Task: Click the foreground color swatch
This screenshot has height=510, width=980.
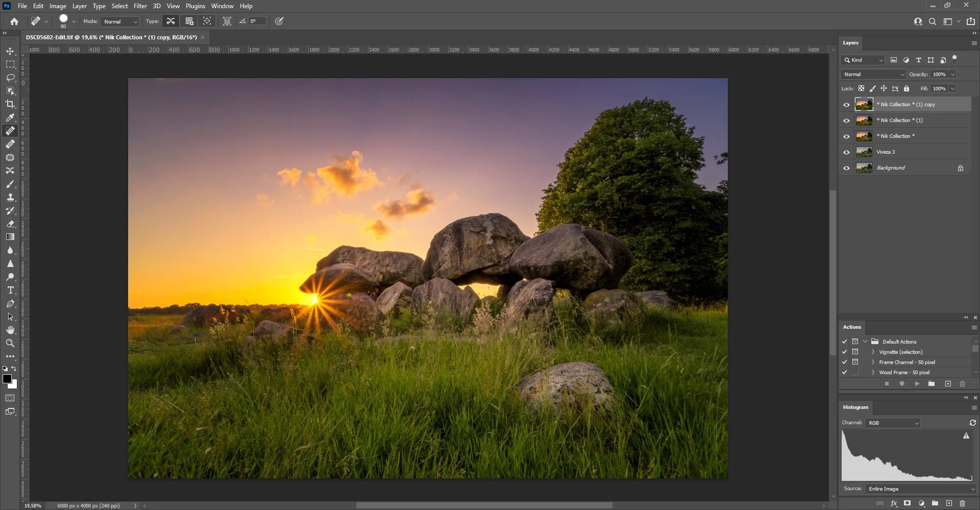Action: 7,379
